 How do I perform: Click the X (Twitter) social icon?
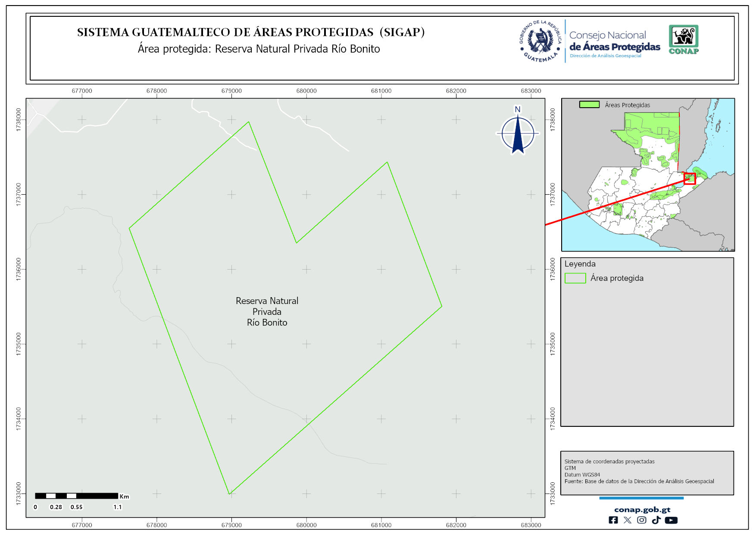[x=628, y=520]
